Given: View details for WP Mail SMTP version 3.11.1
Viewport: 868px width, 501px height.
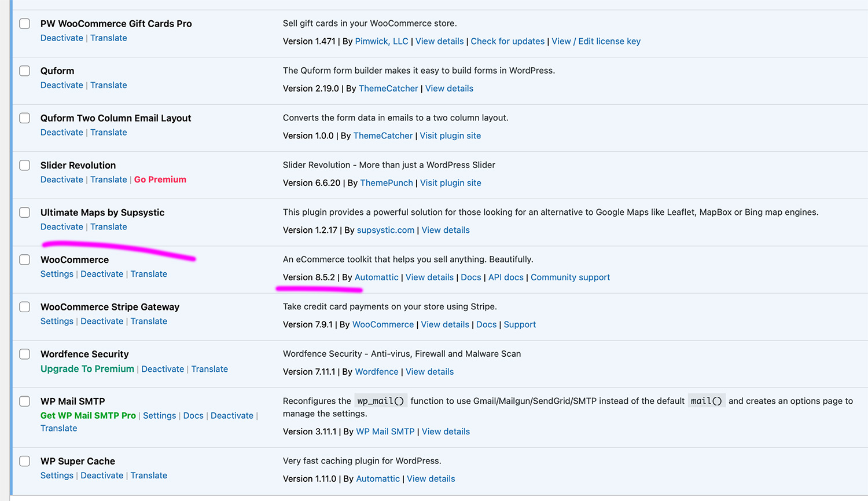Looking at the screenshot, I should [x=446, y=431].
